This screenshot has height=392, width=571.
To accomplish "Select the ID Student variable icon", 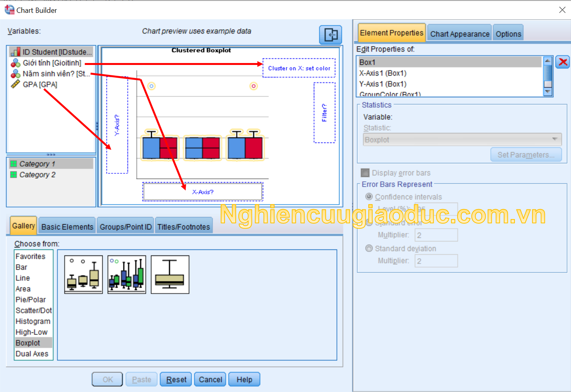I will (x=15, y=52).
